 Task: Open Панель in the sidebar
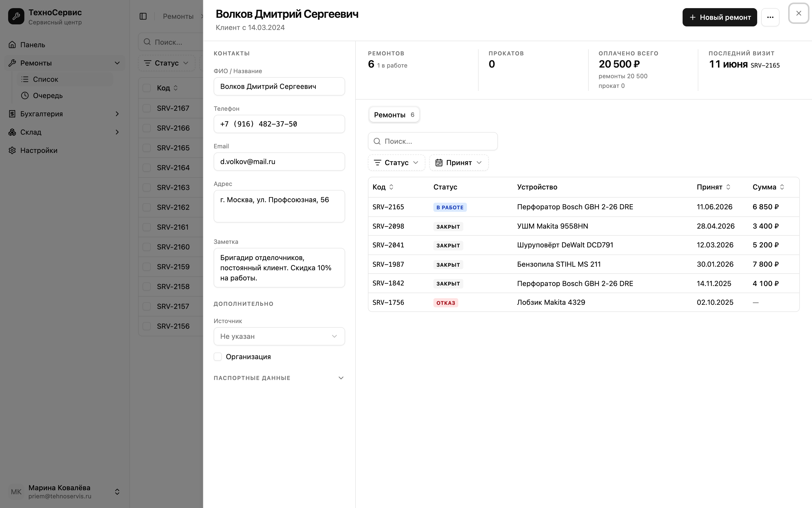pyautogui.click(x=64, y=45)
